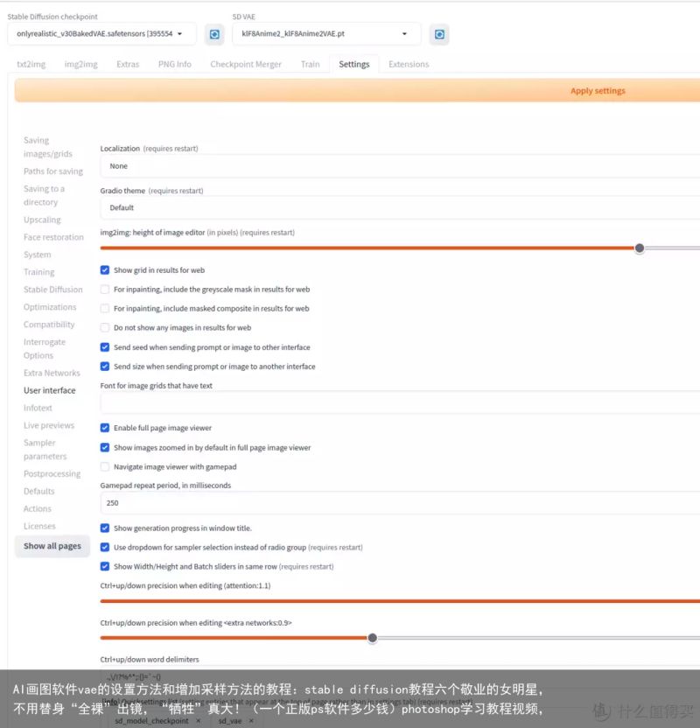The height and width of the screenshot is (728, 700).
Task: Select the Settings tab
Action: click(354, 64)
